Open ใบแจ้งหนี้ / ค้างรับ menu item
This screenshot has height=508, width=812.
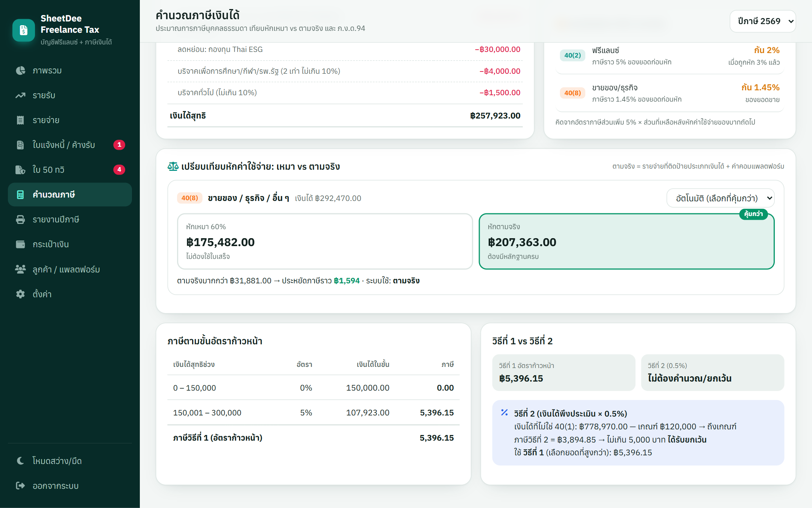tap(70, 145)
